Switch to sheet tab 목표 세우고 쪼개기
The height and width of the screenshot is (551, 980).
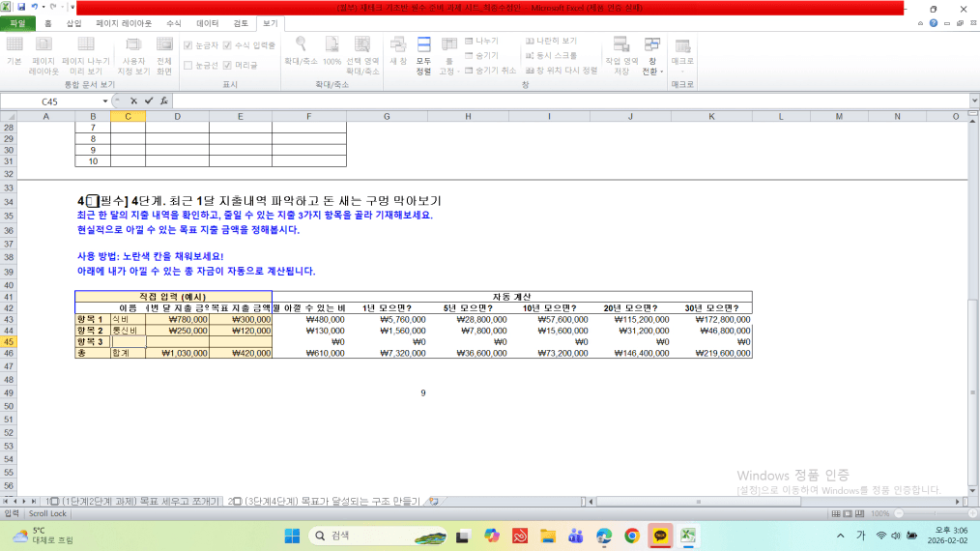point(132,501)
